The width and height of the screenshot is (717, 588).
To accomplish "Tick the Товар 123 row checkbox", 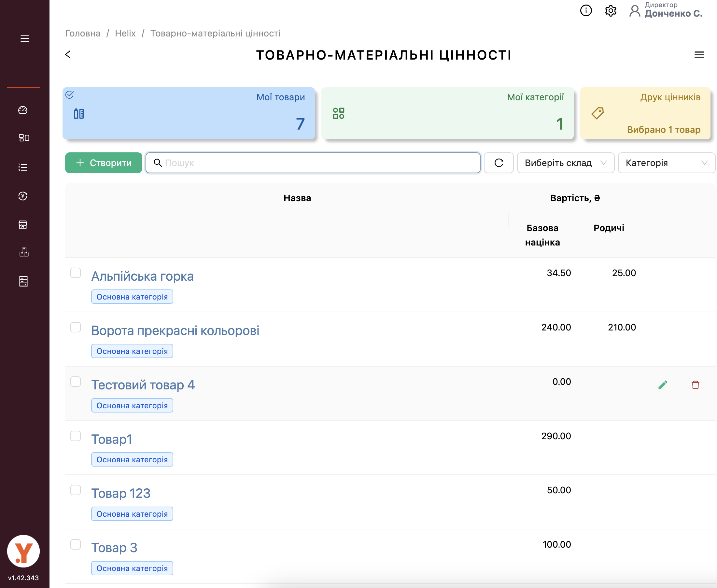I will coord(76,490).
